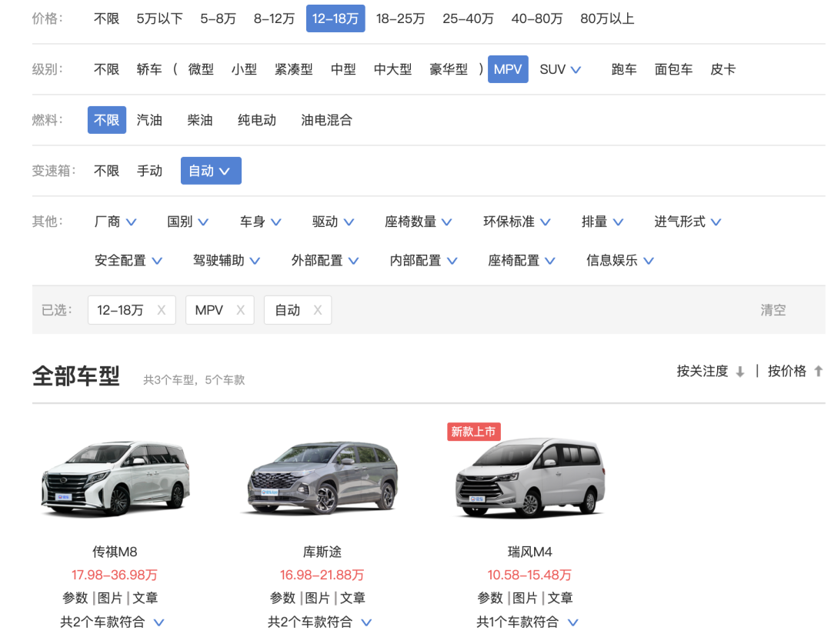The image size is (831, 644).
Task: Choose 豪华型 car level
Action: [449, 69]
